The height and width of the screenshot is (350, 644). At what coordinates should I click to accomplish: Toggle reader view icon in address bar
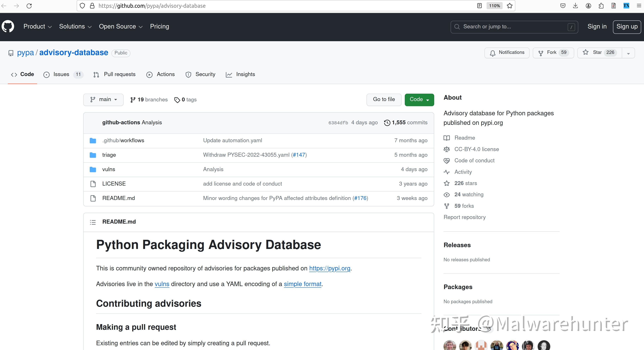(x=479, y=6)
